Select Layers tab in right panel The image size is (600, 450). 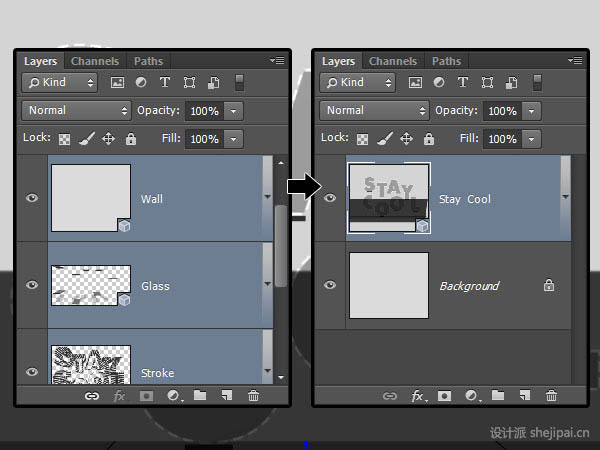pos(338,61)
